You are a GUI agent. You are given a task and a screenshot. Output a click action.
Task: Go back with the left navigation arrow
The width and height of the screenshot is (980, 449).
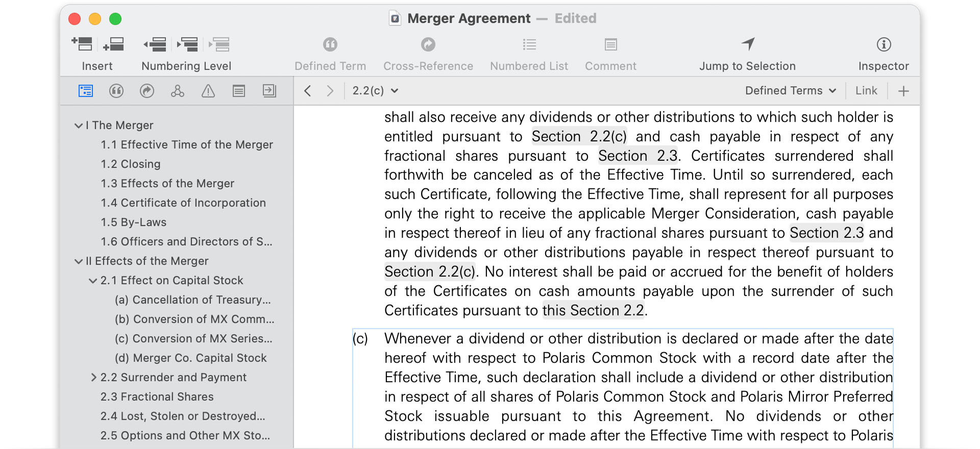pos(307,91)
